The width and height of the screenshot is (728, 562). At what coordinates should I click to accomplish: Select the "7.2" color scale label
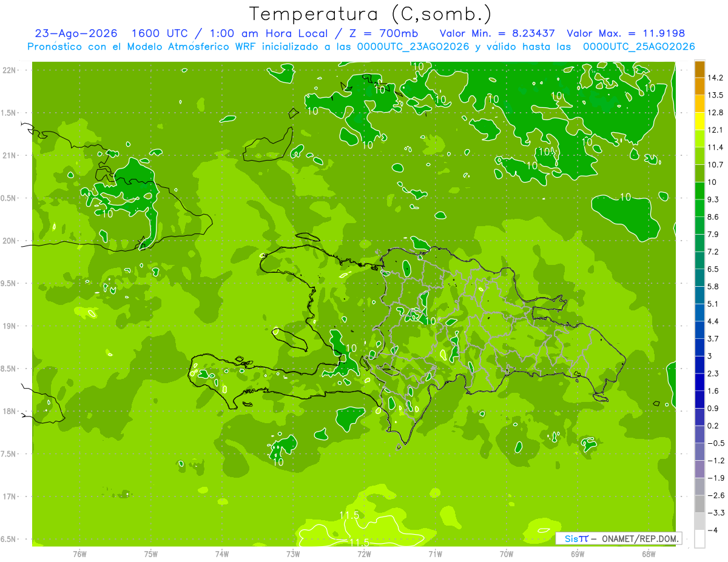(713, 252)
